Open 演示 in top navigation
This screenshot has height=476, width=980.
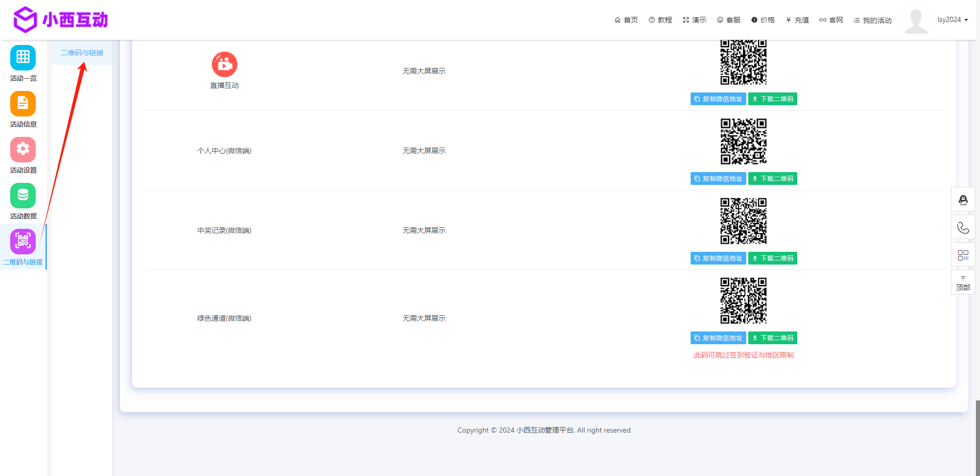pos(695,20)
